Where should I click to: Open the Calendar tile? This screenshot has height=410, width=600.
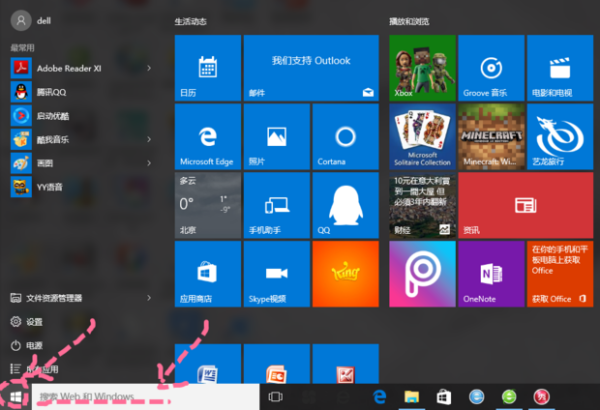click(208, 68)
